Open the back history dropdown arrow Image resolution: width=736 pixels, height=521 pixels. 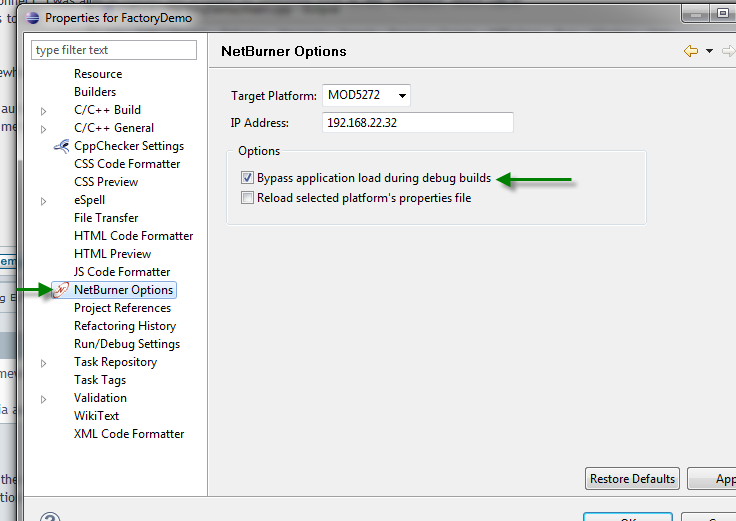pyautogui.click(x=709, y=51)
